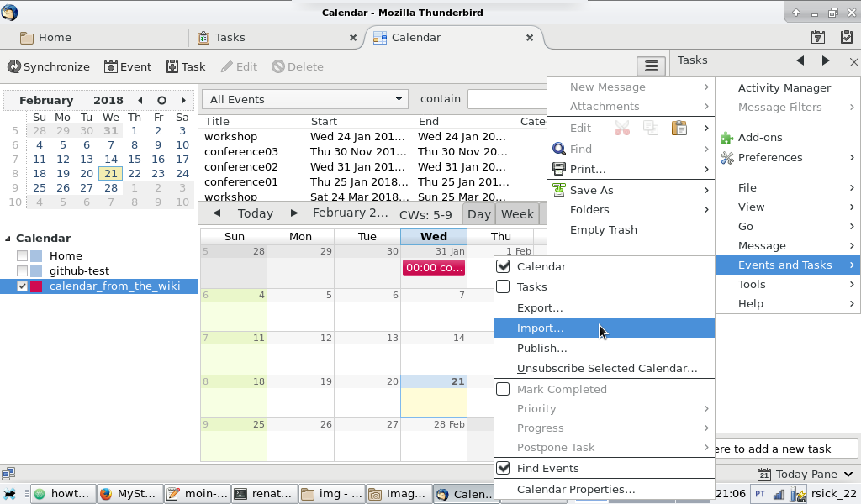Show next day in Tasks pane
The height and width of the screenshot is (504, 861).
(x=826, y=60)
